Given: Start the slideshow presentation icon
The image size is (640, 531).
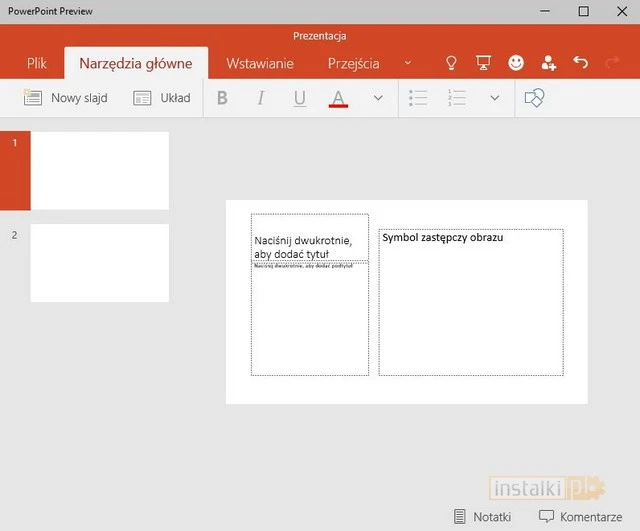Looking at the screenshot, I should [x=483, y=63].
